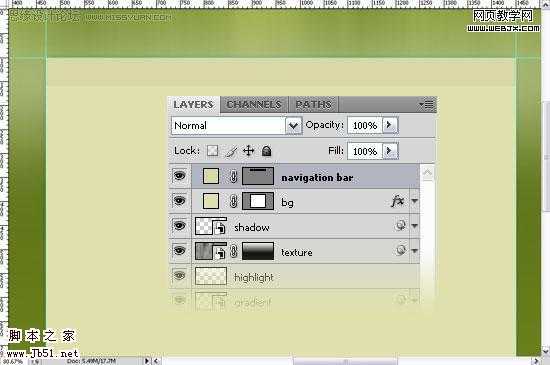Switch to the Channels tab

click(254, 104)
